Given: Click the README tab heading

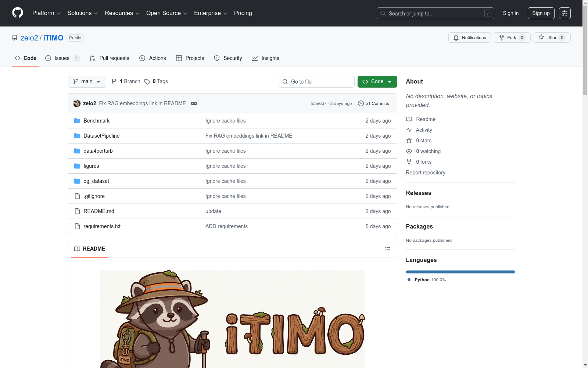Looking at the screenshot, I should point(90,249).
